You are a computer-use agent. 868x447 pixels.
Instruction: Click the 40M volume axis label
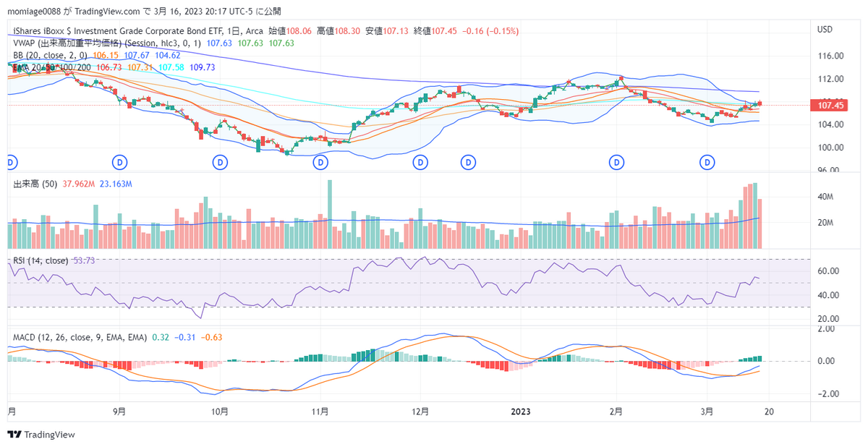tap(825, 197)
